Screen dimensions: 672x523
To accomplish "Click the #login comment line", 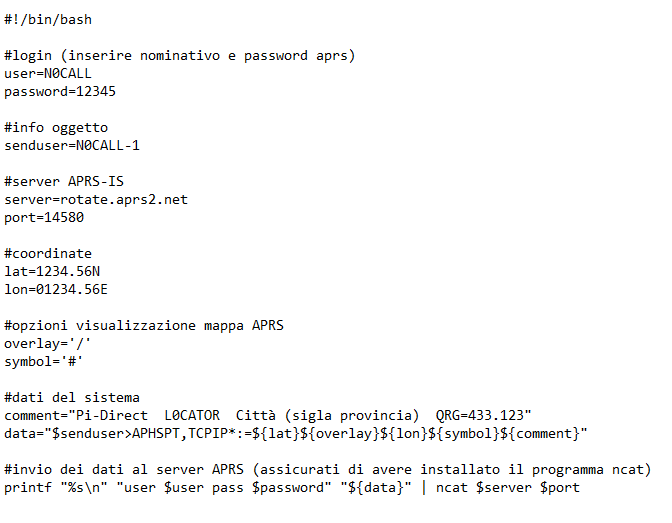I will pos(180,55).
